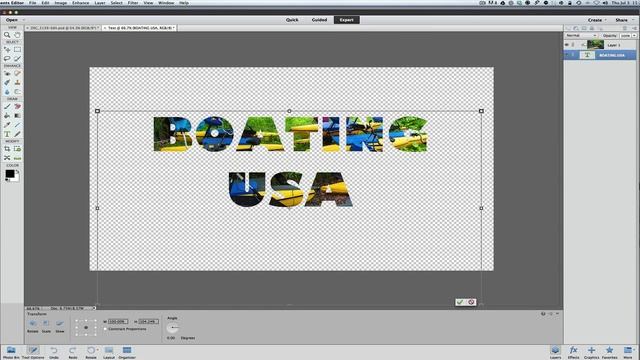Click the foreground color swatch
The image size is (640, 360).
click(x=10, y=174)
